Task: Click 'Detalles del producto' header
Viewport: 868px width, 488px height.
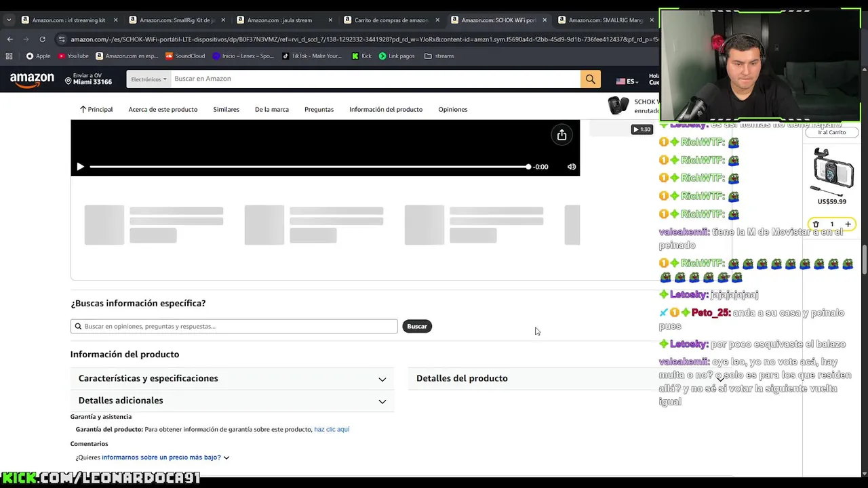Action: pyautogui.click(x=462, y=378)
